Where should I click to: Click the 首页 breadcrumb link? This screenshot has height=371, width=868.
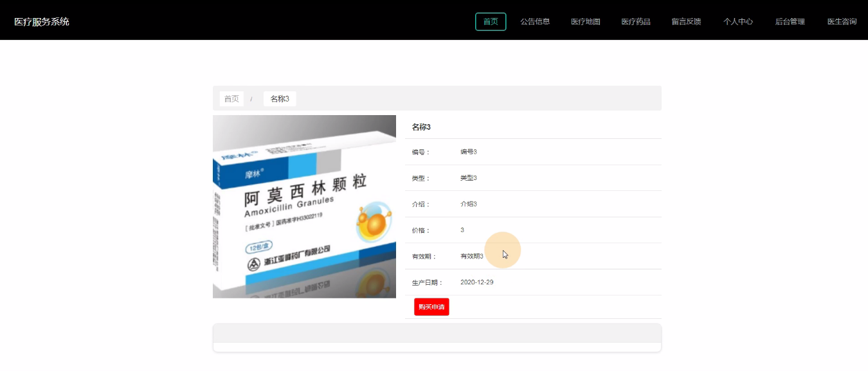click(x=231, y=99)
